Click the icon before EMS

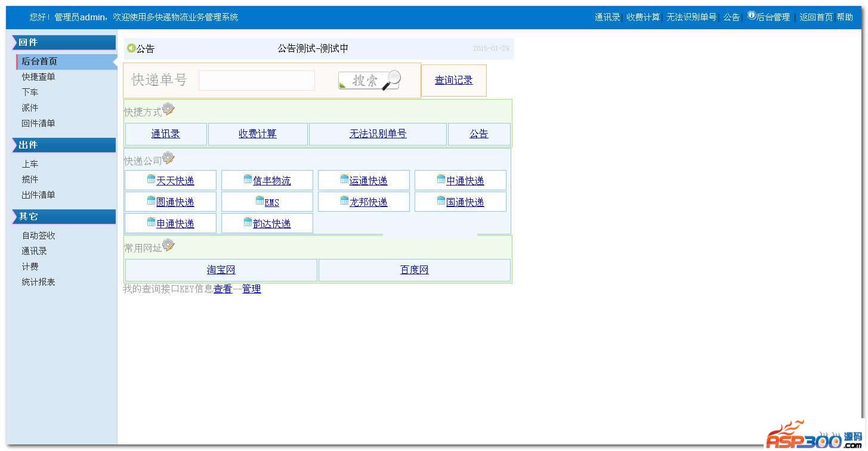click(x=260, y=201)
